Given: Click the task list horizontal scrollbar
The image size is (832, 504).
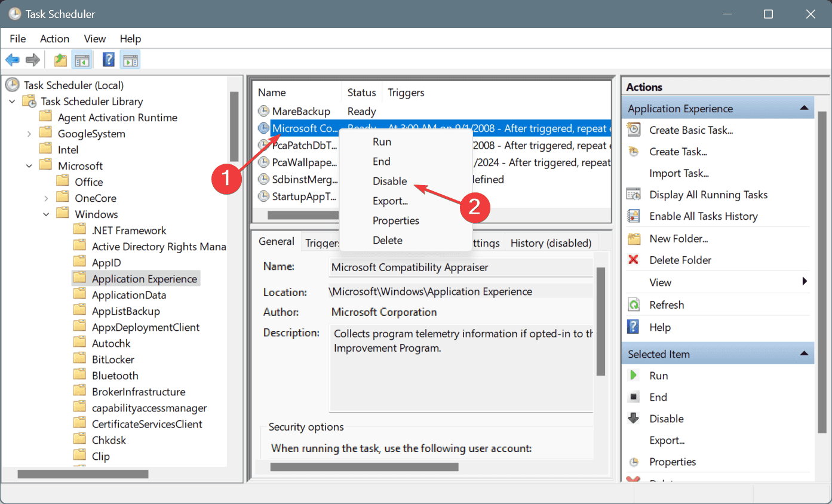Looking at the screenshot, I should pyautogui.click(x=303, y=215).
